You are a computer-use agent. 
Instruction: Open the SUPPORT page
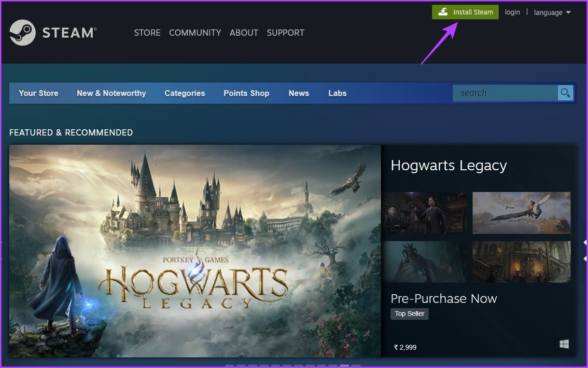pyautogui.click(x=285, y=33)
